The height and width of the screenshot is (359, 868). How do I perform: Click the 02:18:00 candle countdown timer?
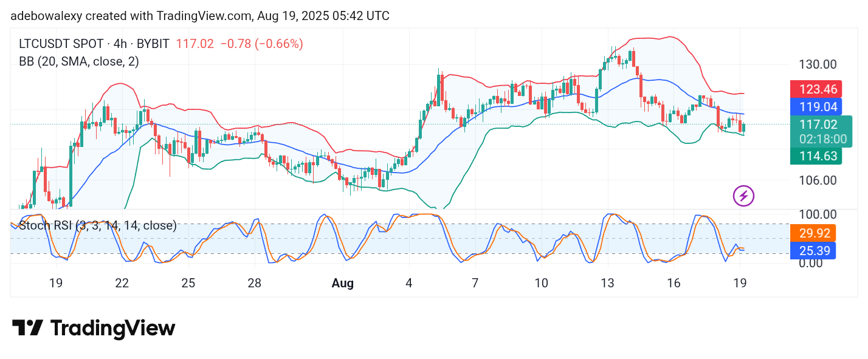822,139
